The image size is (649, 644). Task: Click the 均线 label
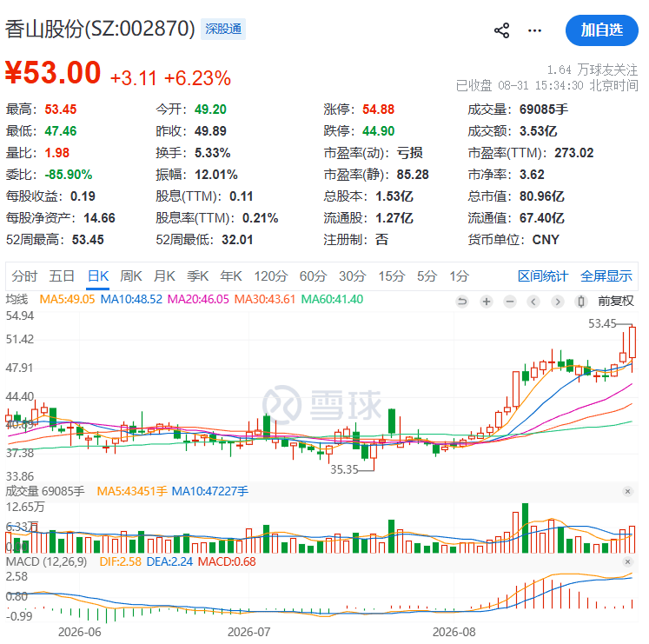click(x=17, y=299)
